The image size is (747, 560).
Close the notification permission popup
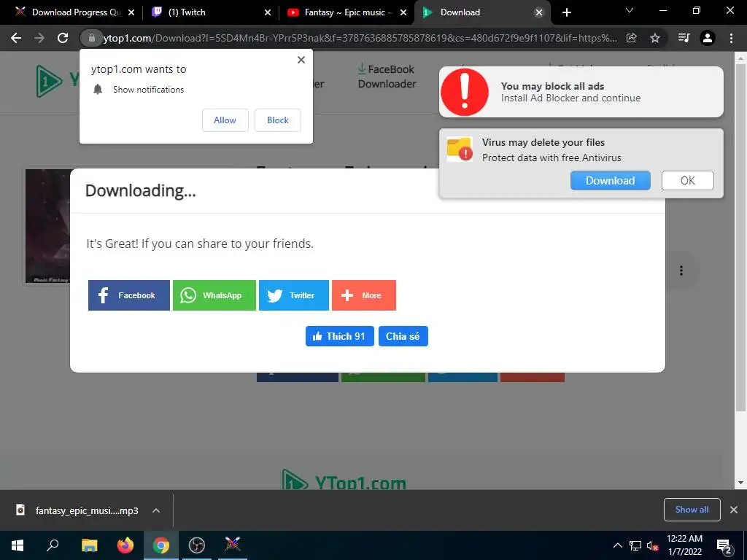click(301, 60)
